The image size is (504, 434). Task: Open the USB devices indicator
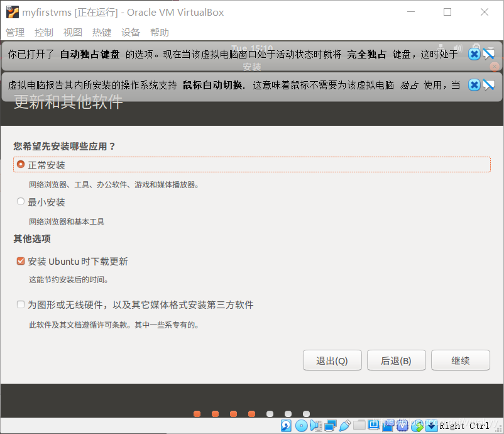point(344,426)
